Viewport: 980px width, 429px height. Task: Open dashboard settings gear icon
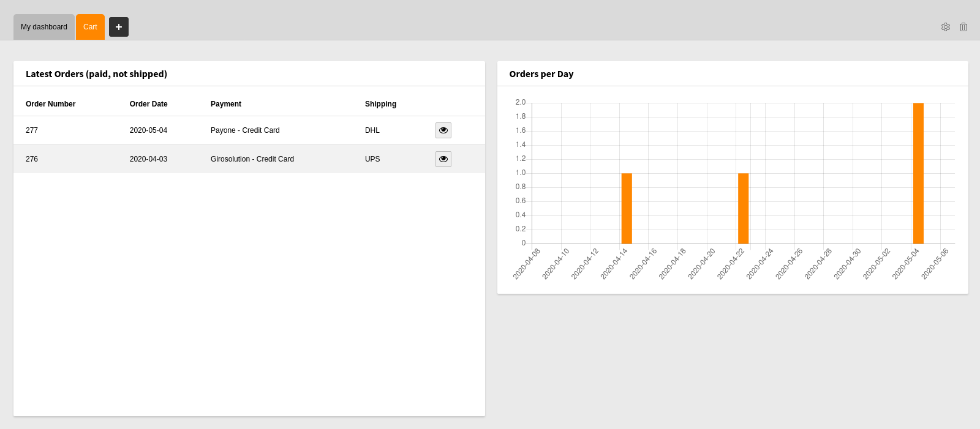[x=946, y=27]
